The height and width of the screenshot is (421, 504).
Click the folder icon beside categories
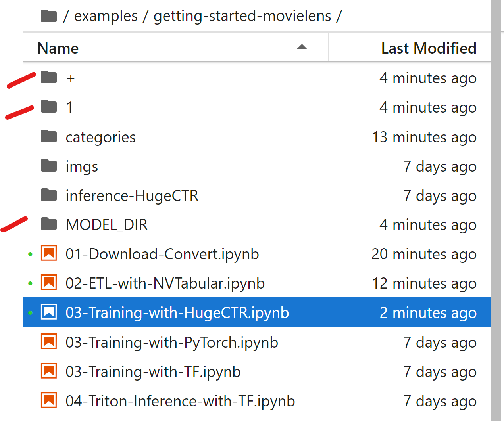pyautogui.click(x=48, y=136)
